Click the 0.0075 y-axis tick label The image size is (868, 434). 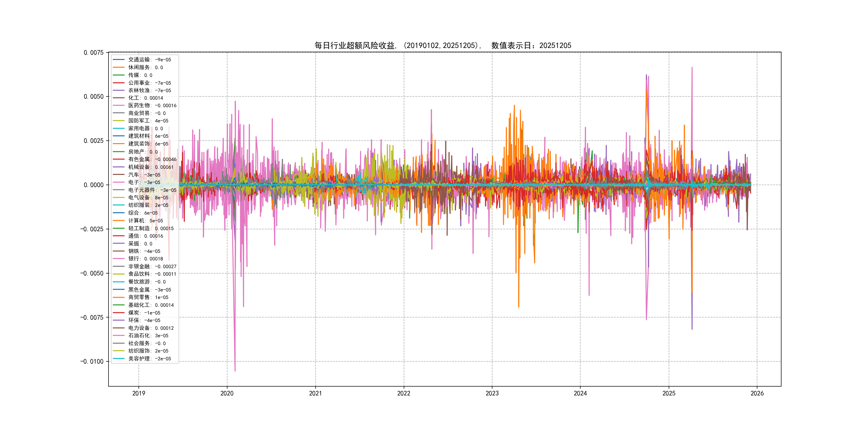(x=94, y=53)
